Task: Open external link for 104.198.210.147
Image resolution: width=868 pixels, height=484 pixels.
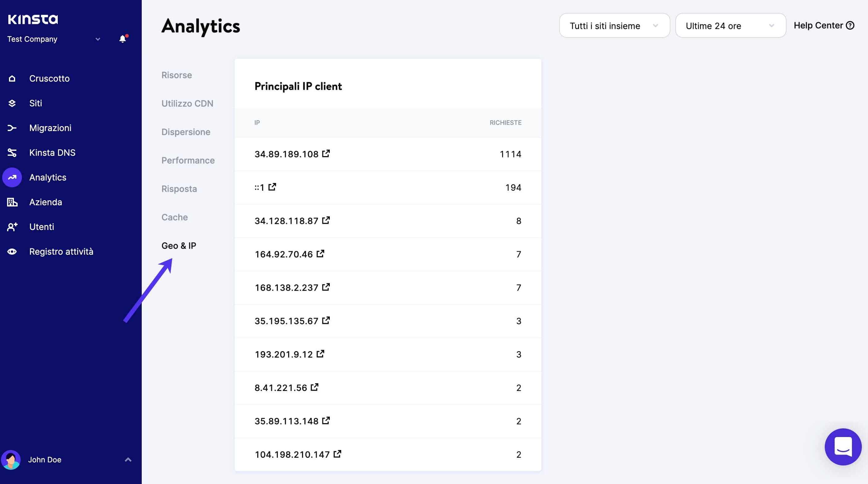Action: point(337,454)
